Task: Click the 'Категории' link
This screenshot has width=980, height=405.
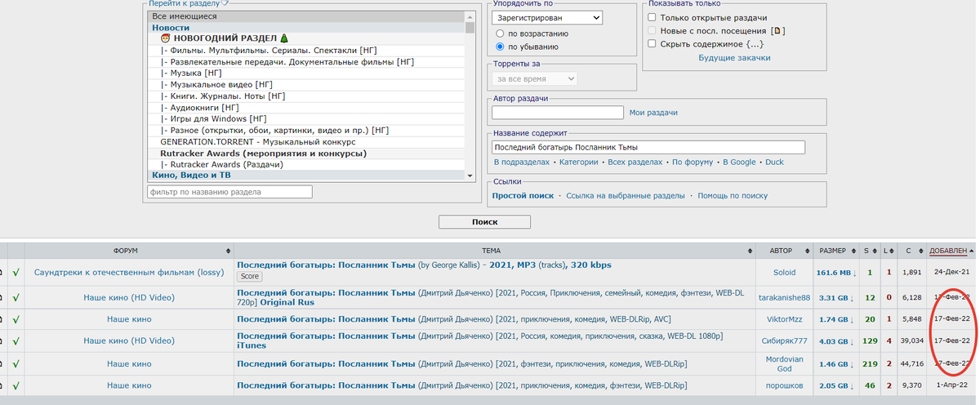Action: [x=580, y=162]
